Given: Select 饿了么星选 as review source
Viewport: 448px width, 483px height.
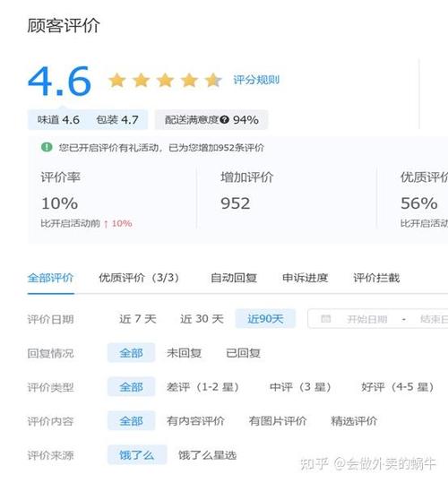Looking at the screenshot, I should [208, 455].
